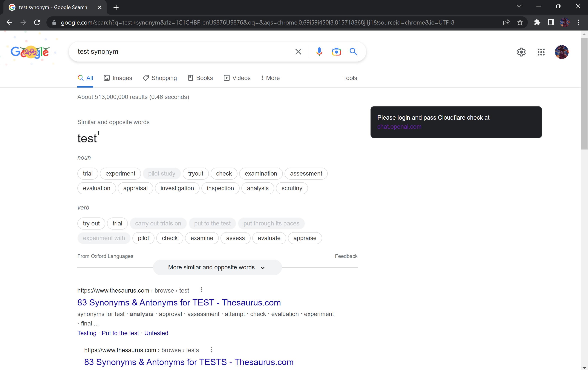Activate voice search via the microphone icon
The height and width of the screenshot is (370, 588).
pyautogui.click(x=319, y=52)
